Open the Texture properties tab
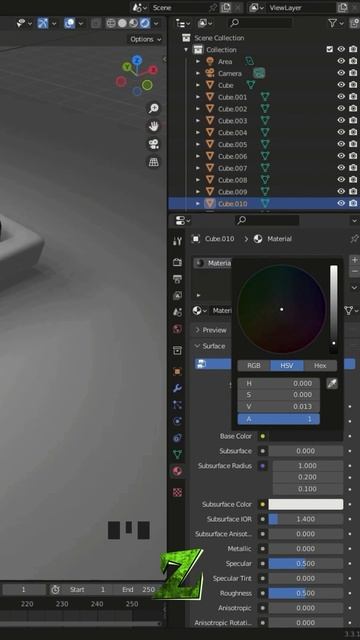 (x=177, y=492)
